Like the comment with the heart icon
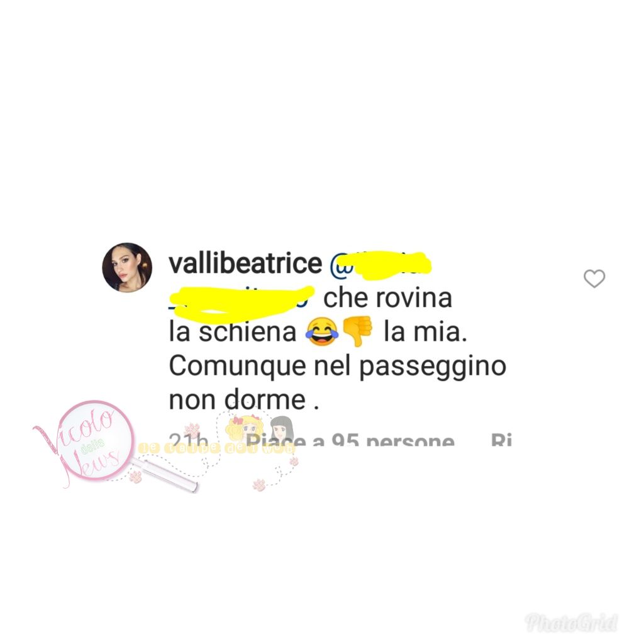Viewport: 644px width, 644px height. [x=594, y=279]
